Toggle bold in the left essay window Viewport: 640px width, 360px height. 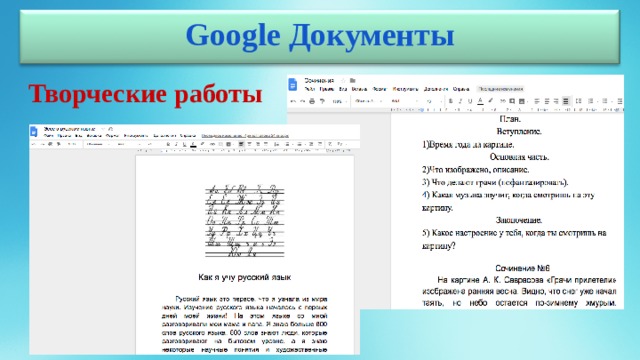(x=169, y=144)
